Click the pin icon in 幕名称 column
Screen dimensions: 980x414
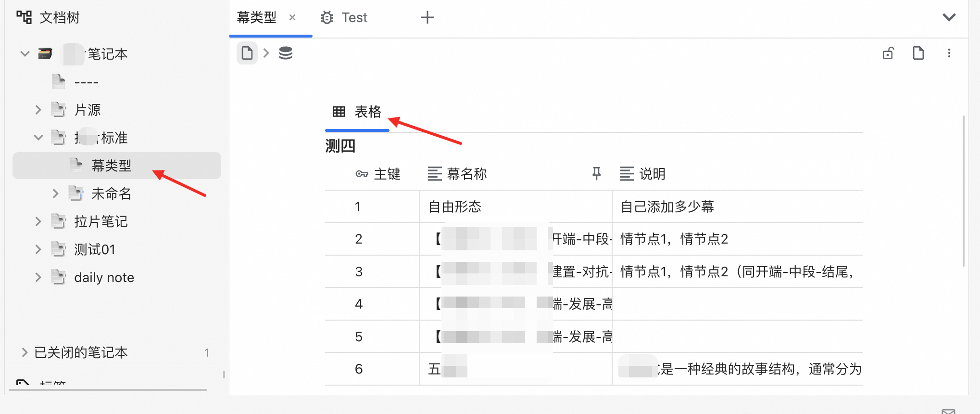tap(597, 173)
